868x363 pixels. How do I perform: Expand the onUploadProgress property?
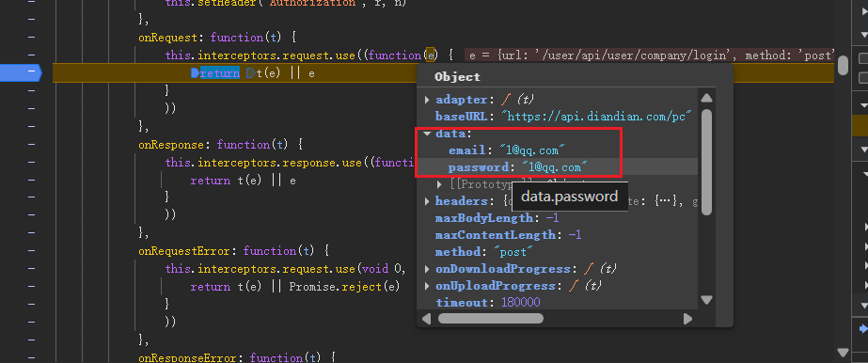pyautogui.click(x=427, y=286)
